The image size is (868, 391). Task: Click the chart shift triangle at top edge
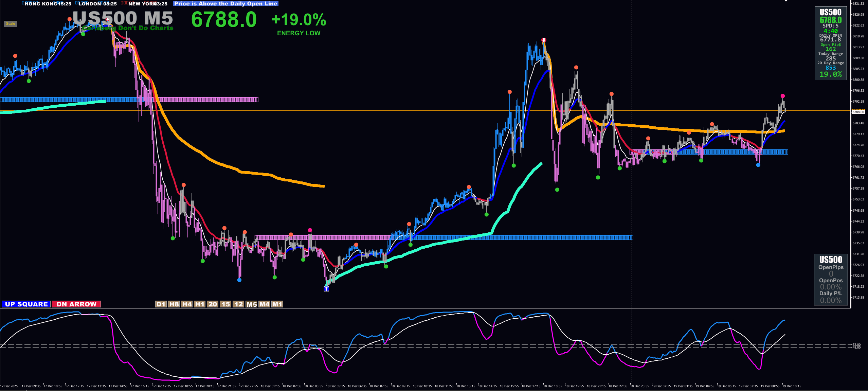click(x=786, y=1)
